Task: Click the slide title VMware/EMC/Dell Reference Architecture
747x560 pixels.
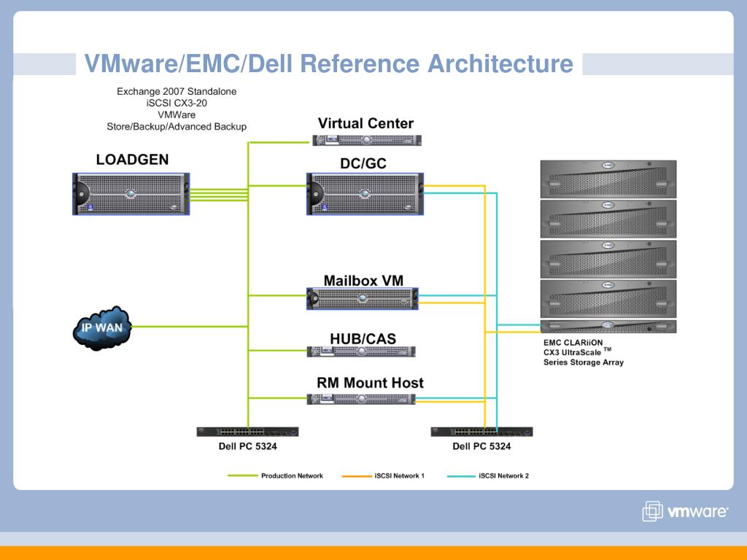Action: [329, 64]
